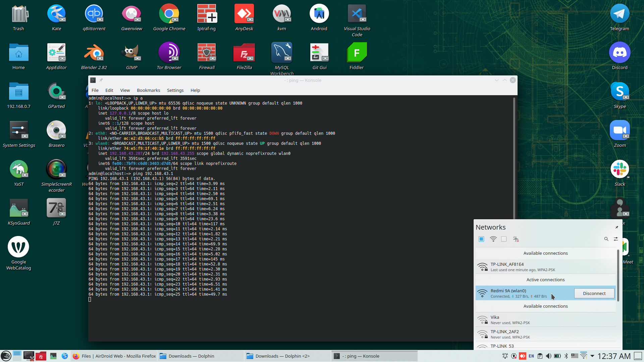Click the Networks panel scrollbar
The image size is (644, 362).
(x=618, y=275)
